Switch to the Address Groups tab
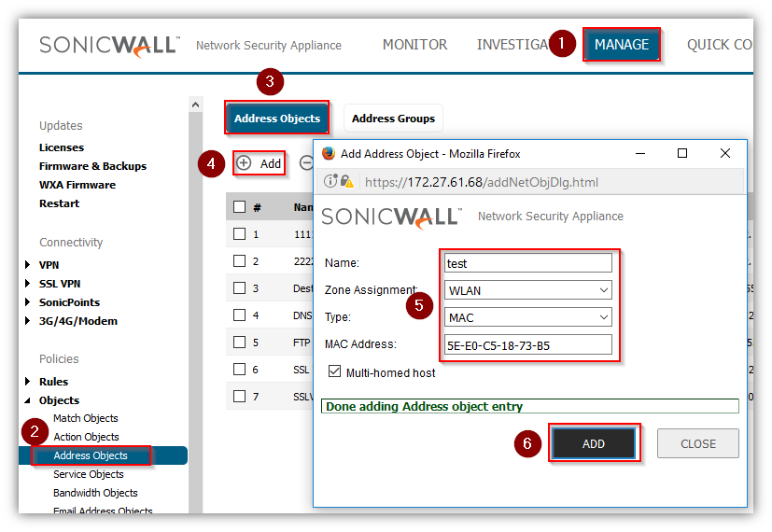 [393, 119]
